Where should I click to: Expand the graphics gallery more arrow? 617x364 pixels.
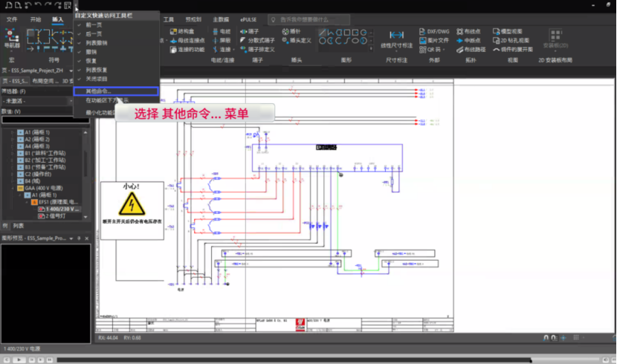[371, 48]
